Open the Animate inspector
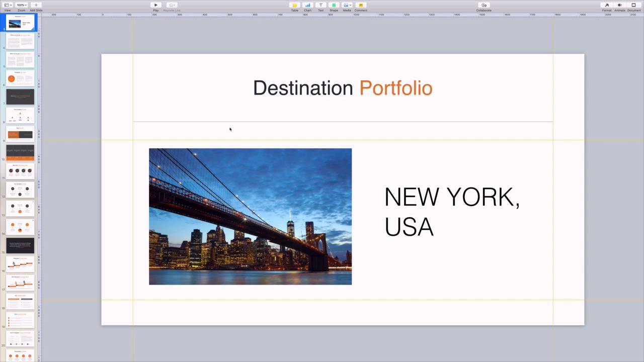This screenshot has width=644, height=362. pos(620,5)
